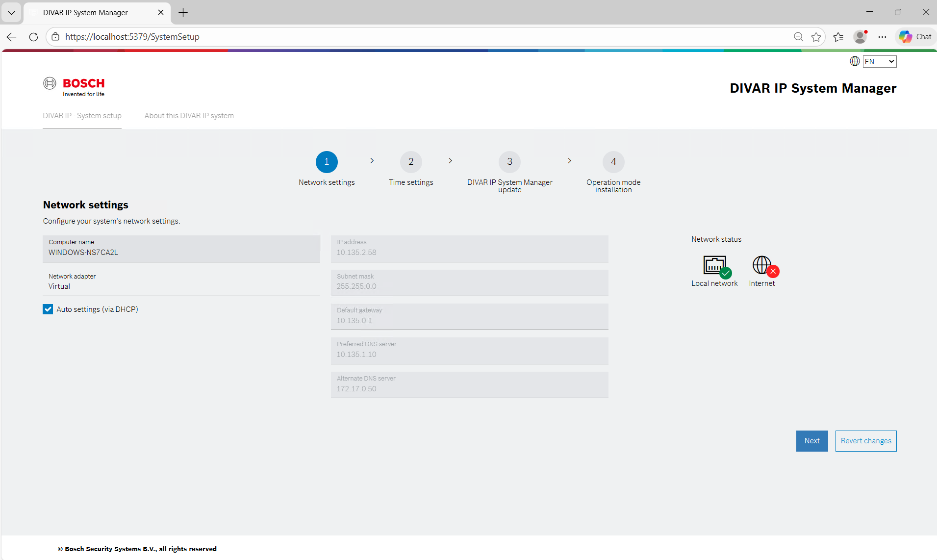Click the Revert changes button
Viewport: 937px width, 560px height.
coord(865,441)
